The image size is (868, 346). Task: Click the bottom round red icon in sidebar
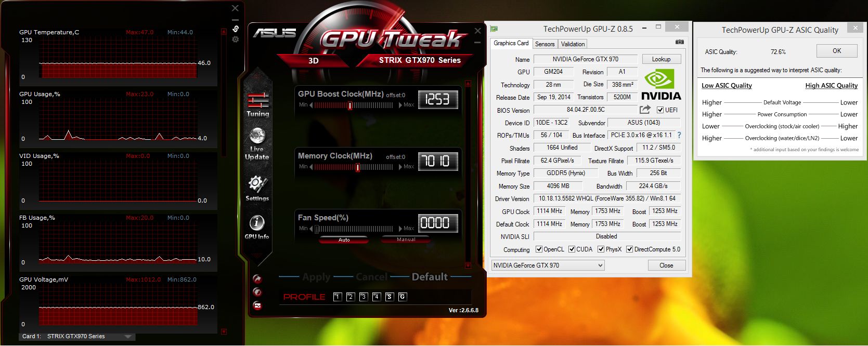click(257, 306)
